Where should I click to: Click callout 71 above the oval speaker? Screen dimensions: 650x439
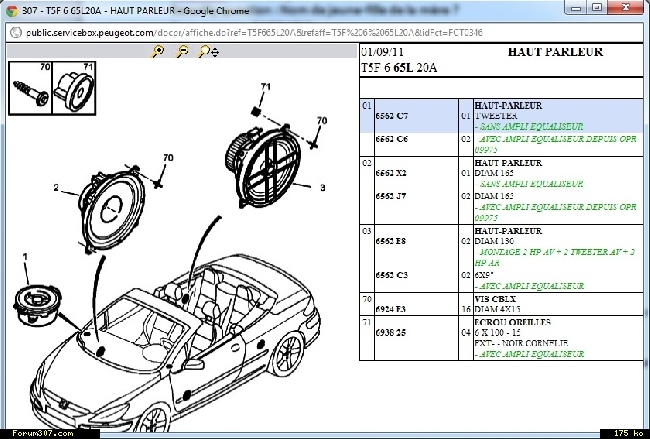266,87
